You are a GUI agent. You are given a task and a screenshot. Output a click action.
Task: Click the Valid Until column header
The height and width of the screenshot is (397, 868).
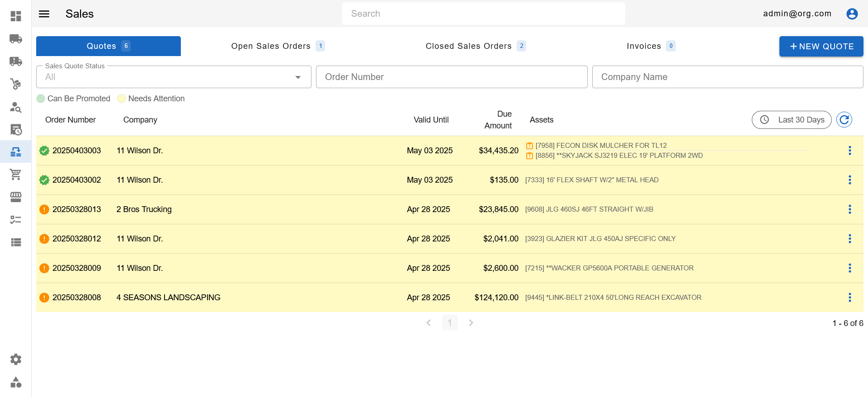[x=431, y=120]
